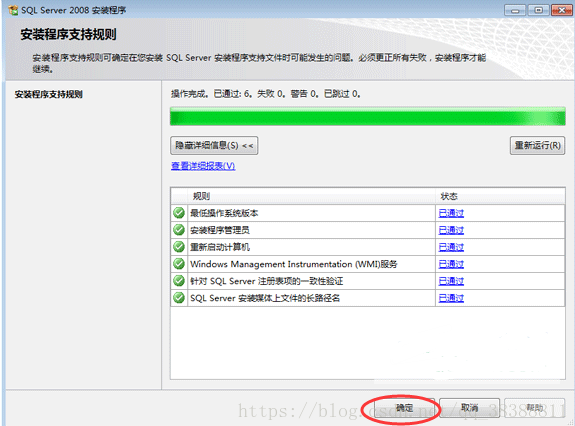The image size is (575, 426).
Task: Open the 查看详细报表(V) link
Action: pos(203,166)
